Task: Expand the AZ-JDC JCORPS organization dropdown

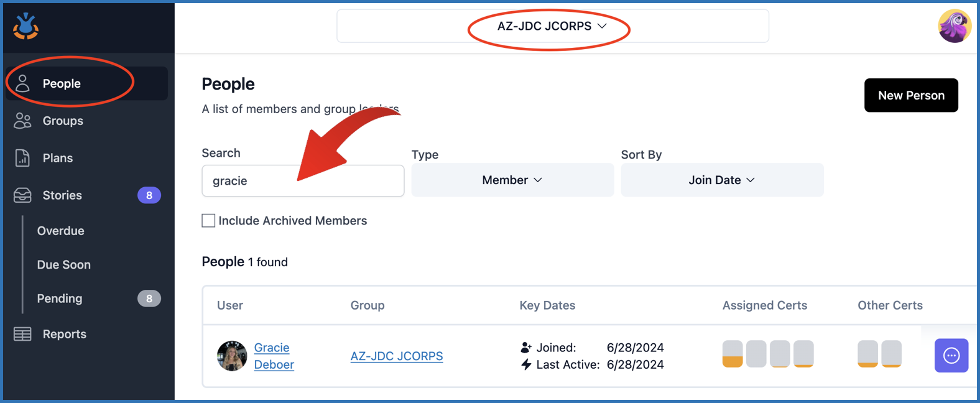Action: (552, 26)
